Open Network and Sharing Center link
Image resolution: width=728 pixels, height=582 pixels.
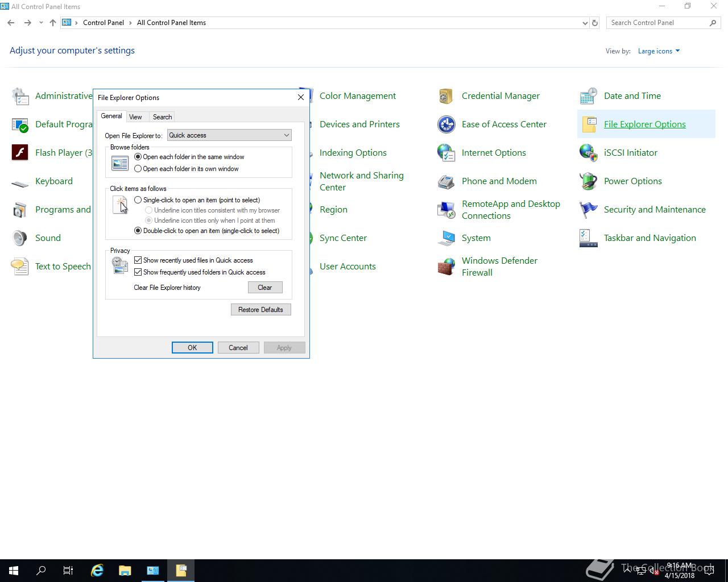coord(362,181)
